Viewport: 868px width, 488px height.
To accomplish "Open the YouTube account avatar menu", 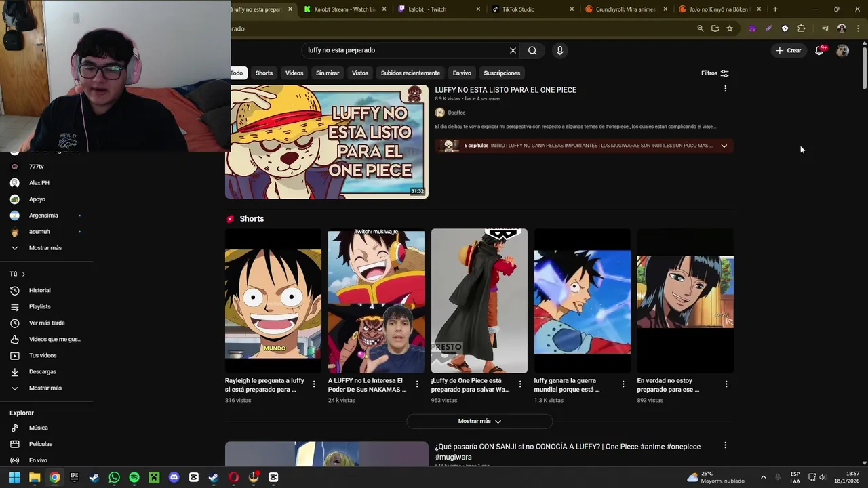I will (x=842, y=50).
